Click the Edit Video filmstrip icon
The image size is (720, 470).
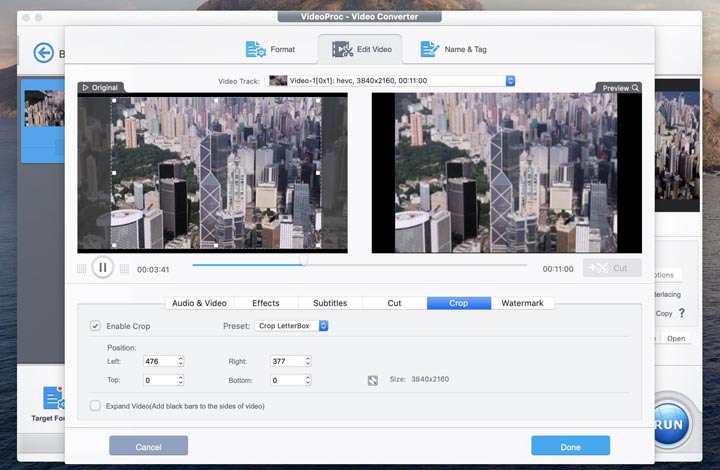[x=342, y=49]
